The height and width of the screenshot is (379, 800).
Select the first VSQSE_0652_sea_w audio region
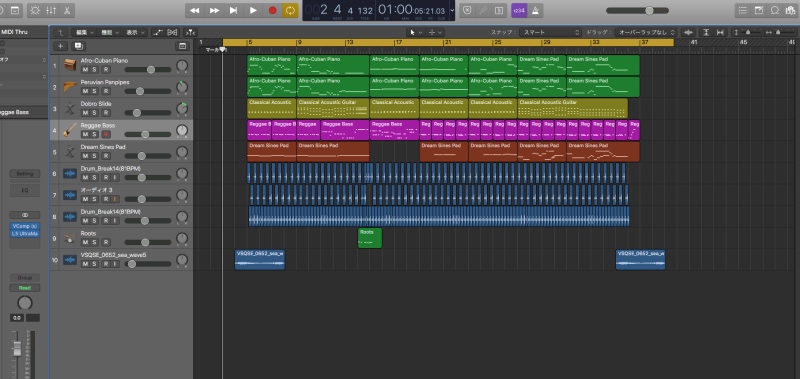(x=260, y=260)
